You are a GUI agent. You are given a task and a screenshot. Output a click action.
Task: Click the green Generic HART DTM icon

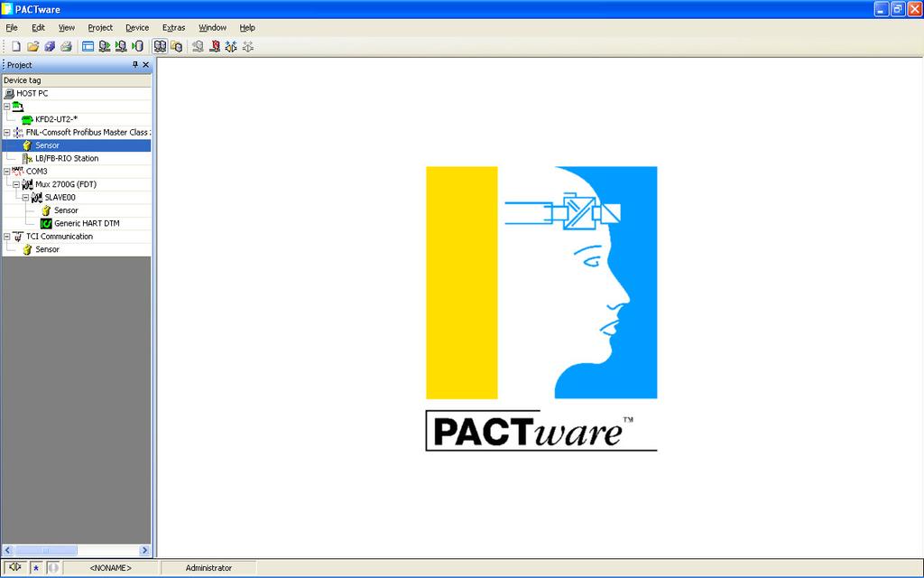pyautogui.click(x=46, y=223)
